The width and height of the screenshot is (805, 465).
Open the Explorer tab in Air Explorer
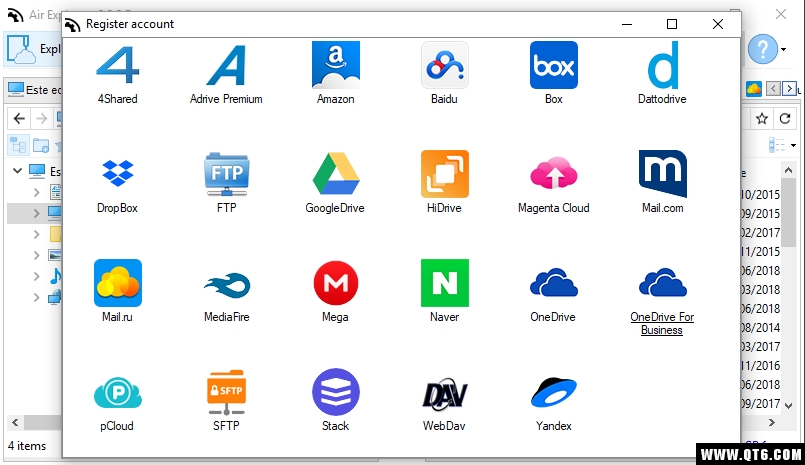pos(34,49)
